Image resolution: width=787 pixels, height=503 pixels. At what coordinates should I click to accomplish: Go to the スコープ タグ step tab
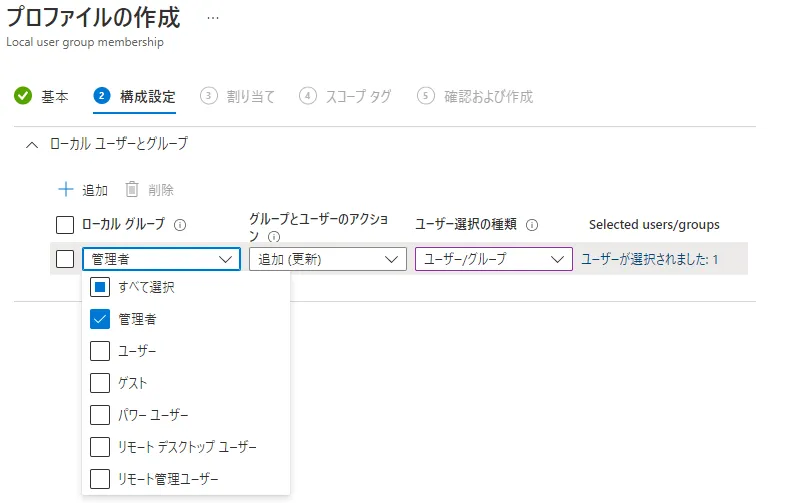click(x=345, y=96)
